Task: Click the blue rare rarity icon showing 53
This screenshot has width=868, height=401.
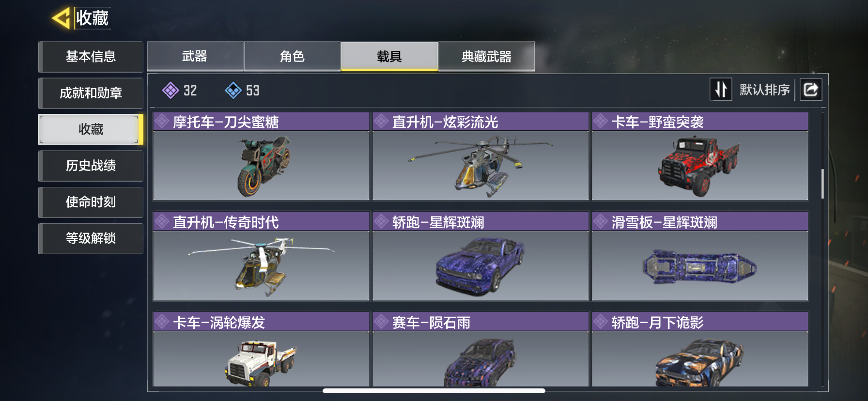Action: [233, 90]
